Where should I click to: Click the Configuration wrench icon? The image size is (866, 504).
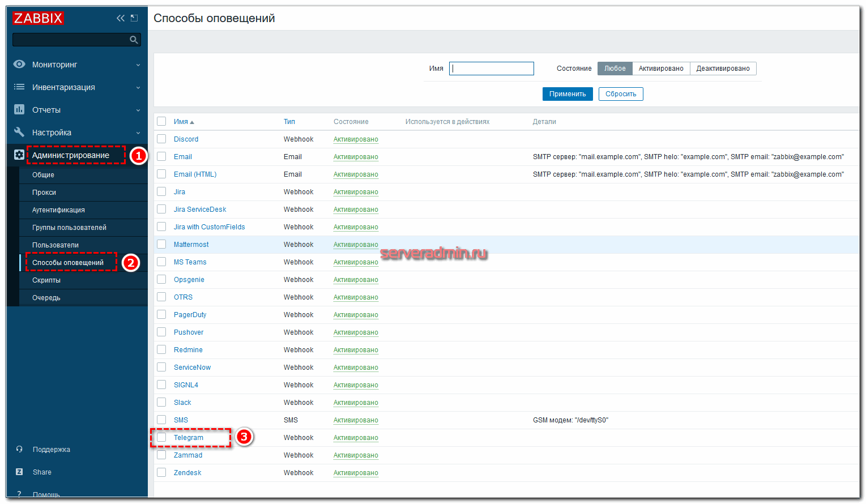(x=19, y=133)
